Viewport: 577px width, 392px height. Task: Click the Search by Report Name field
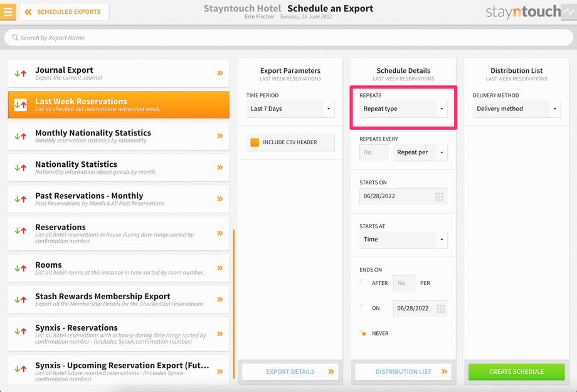288,38
